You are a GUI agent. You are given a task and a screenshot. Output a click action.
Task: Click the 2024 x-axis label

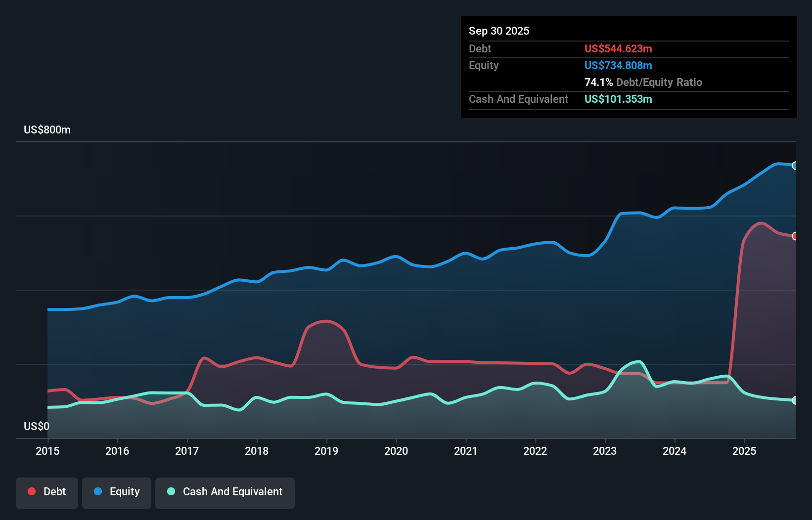point(675,451)
